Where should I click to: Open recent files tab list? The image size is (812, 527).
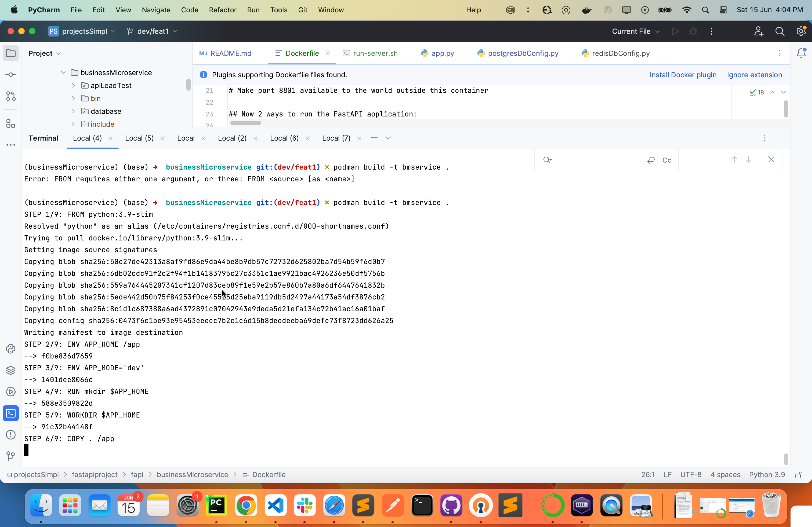pyautogui.click(x=780, y=53)
